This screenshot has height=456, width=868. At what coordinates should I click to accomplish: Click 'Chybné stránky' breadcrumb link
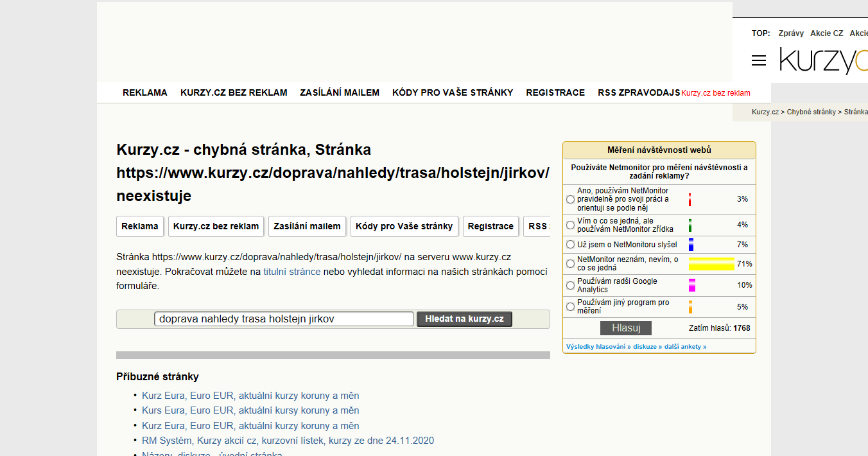[812, 112]
